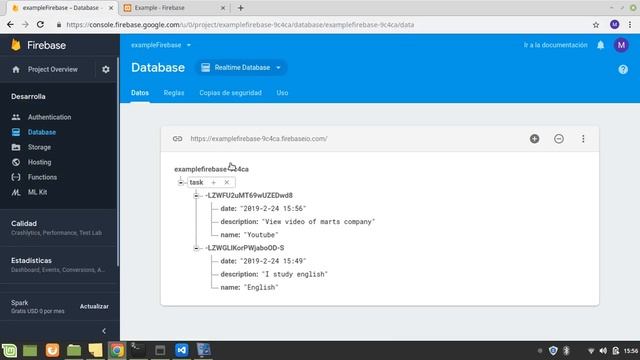Switch to Reglas tab
The height and width of the screenshot is (360, 640).
tap(174, 93)
